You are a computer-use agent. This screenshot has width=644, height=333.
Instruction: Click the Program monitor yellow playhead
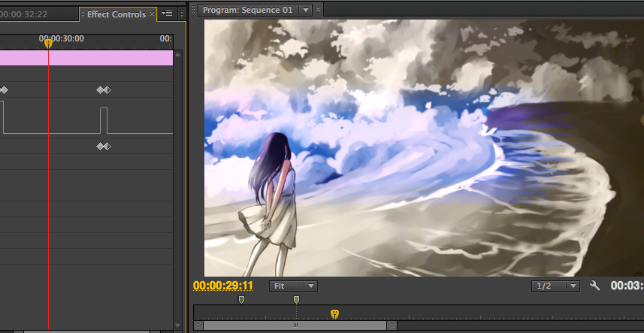[334, 314]
